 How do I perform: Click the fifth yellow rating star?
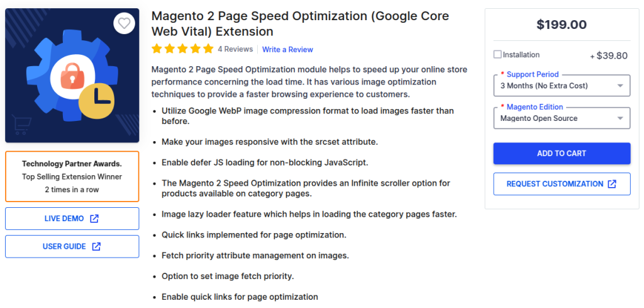coord(208,49)
